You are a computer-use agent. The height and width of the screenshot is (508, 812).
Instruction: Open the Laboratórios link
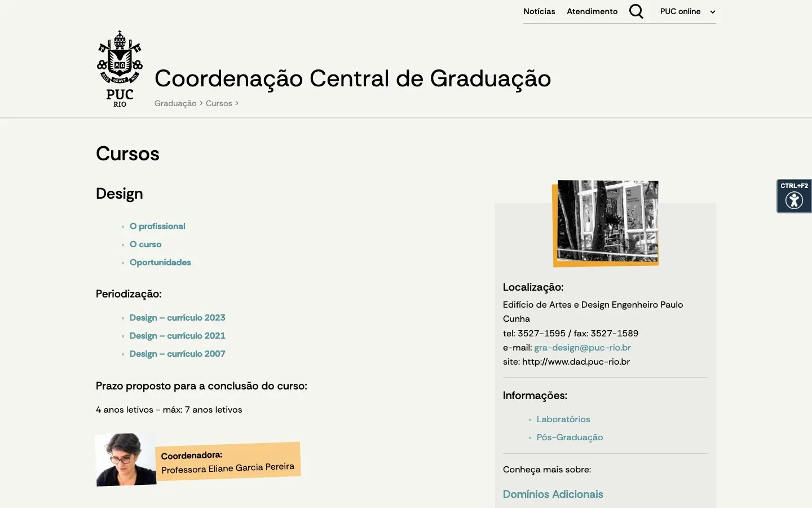coord(563,419)
